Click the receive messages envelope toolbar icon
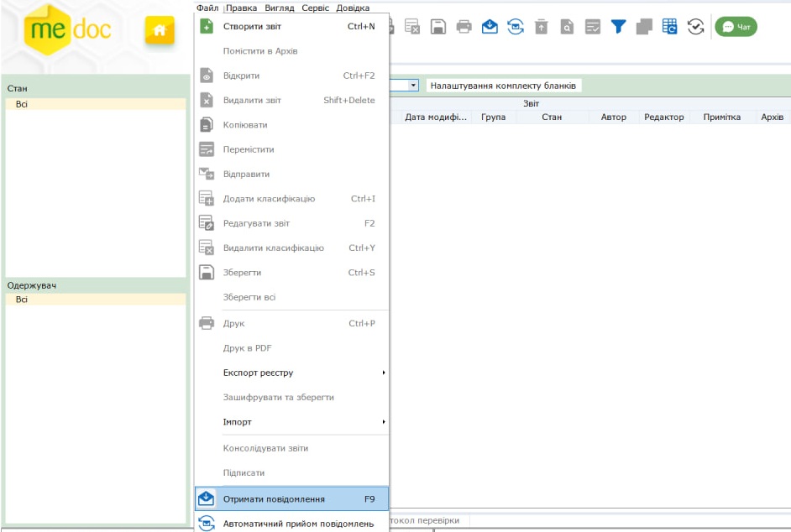 pyautogui.click(x=490, y=27)
